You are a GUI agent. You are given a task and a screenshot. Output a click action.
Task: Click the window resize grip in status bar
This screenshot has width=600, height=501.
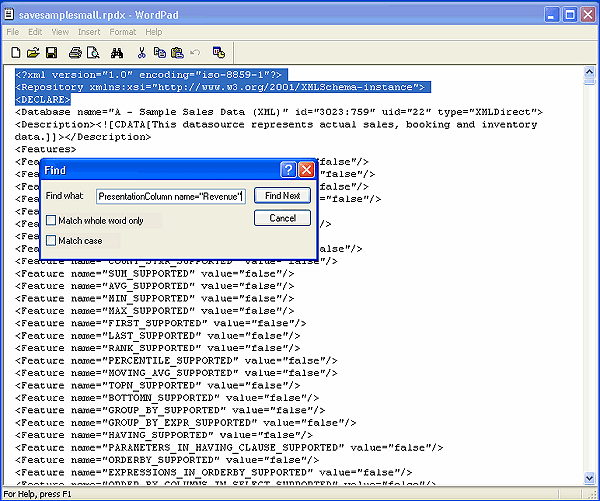(592, 494)
